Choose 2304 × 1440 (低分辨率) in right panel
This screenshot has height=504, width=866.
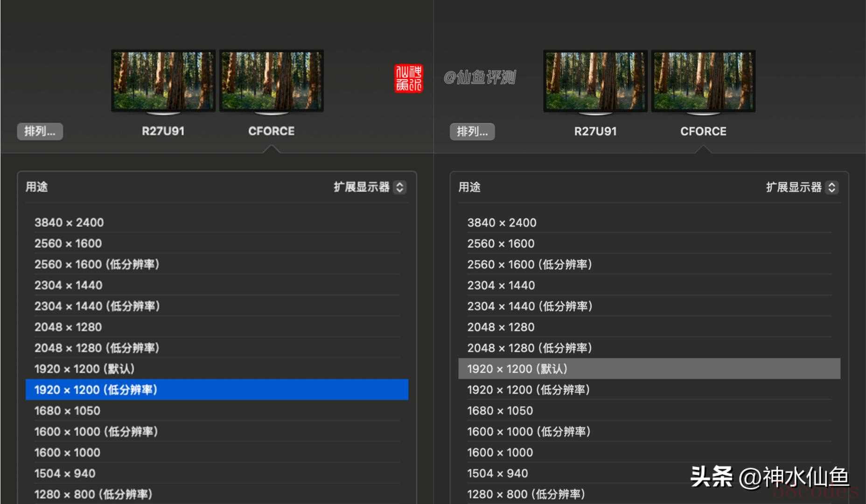tap(530, 306)
